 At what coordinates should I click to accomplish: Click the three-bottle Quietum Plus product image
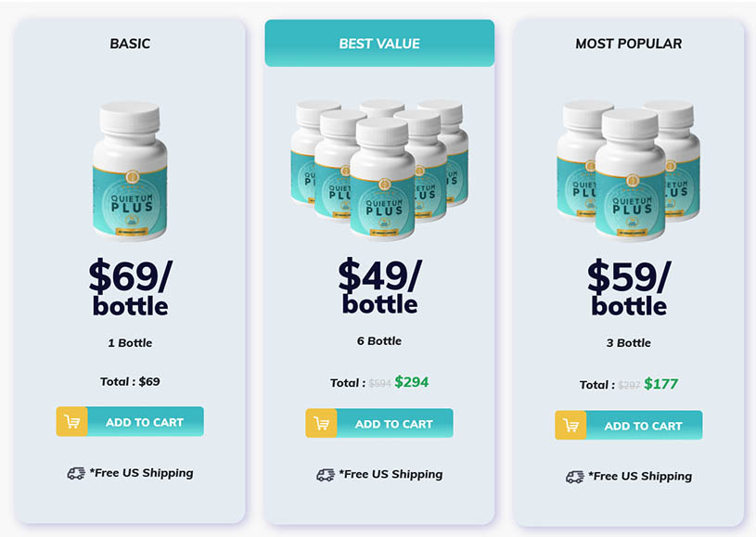629,171
